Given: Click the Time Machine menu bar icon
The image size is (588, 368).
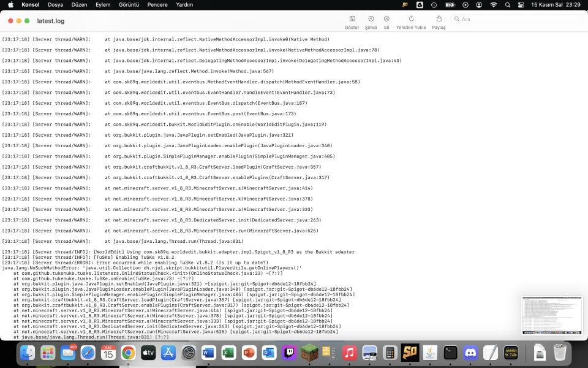Looking at the screenshot, I should 434,5.
